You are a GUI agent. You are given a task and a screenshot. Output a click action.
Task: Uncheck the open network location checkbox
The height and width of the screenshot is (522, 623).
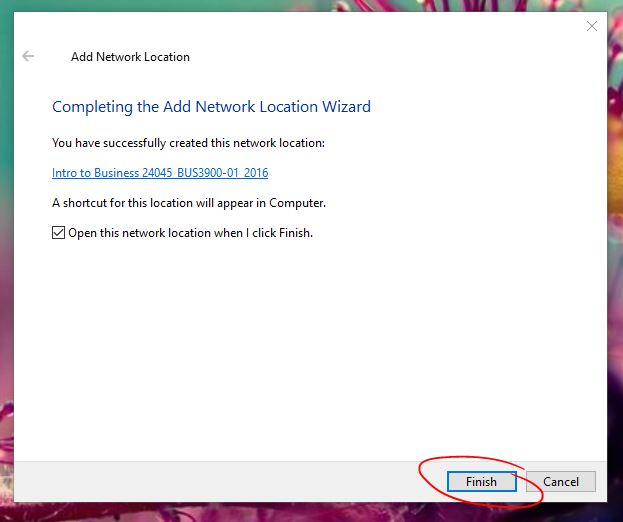(58, 233)
